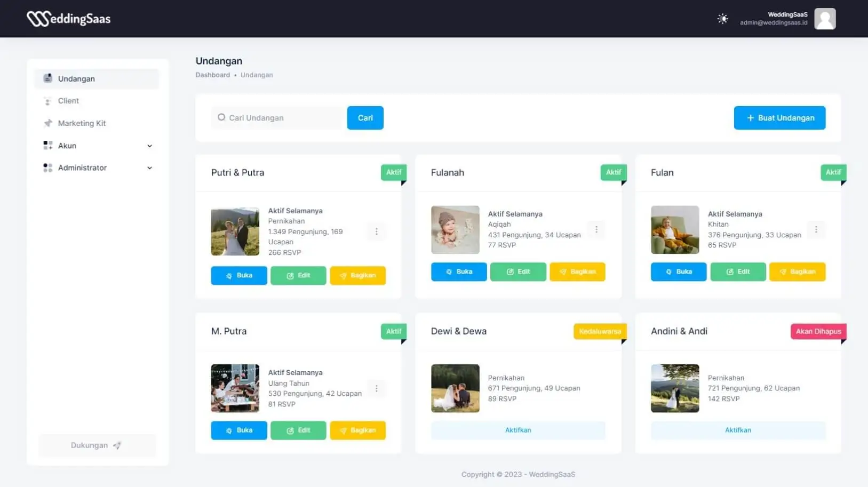Click Aktifkan on the Dewi & Dewa card

click(518, 430)
